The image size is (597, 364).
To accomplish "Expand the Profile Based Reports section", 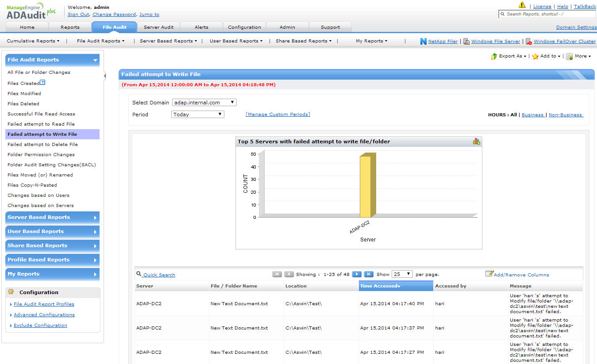I will coord(52,260).
